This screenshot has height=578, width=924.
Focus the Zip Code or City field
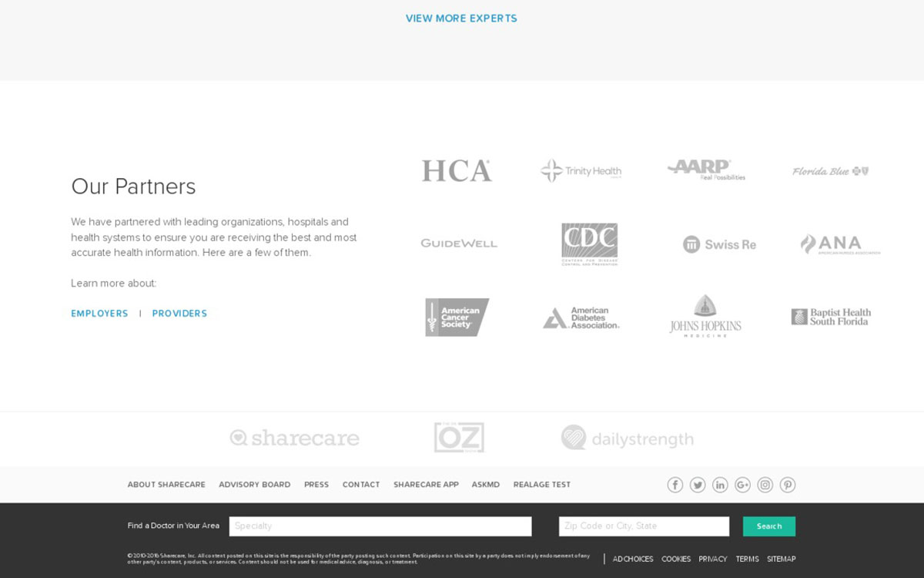coord(644,526)
